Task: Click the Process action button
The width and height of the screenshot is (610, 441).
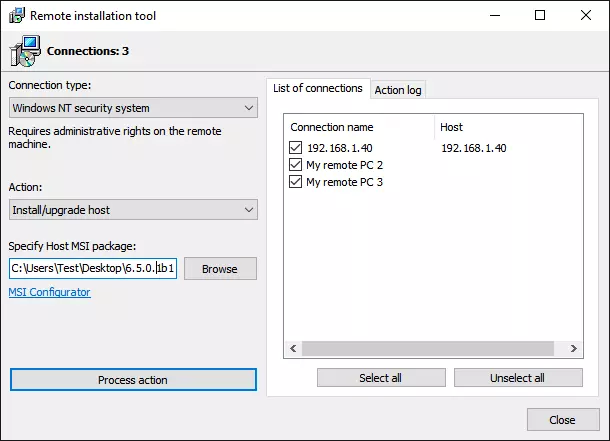Action: [133, 380]
